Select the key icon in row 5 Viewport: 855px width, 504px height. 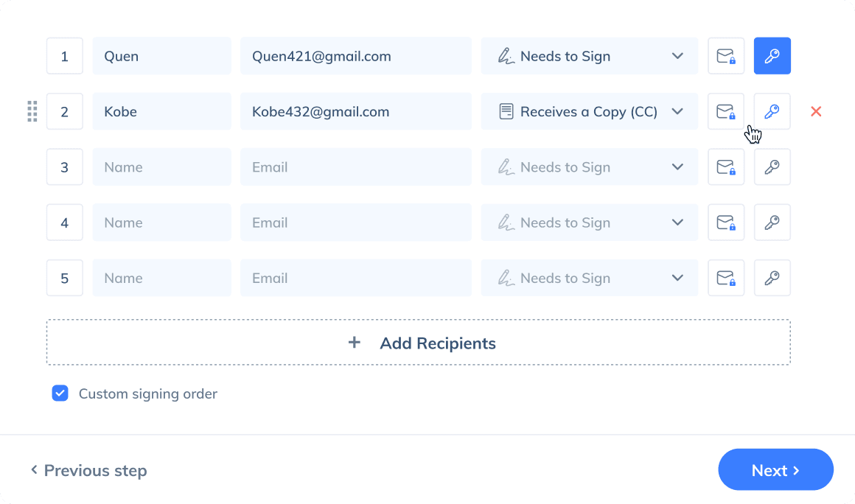pyautogui.click(x=772, y=278)
